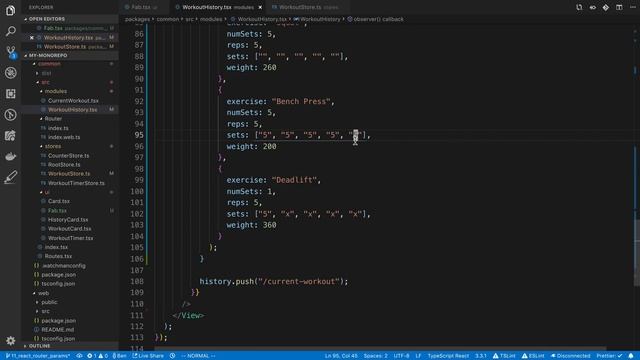Image resolution: width=640 pixels, height=360 pixels.
Task: Click the git branch name in the status bar
Action: (x=38, y=356)
